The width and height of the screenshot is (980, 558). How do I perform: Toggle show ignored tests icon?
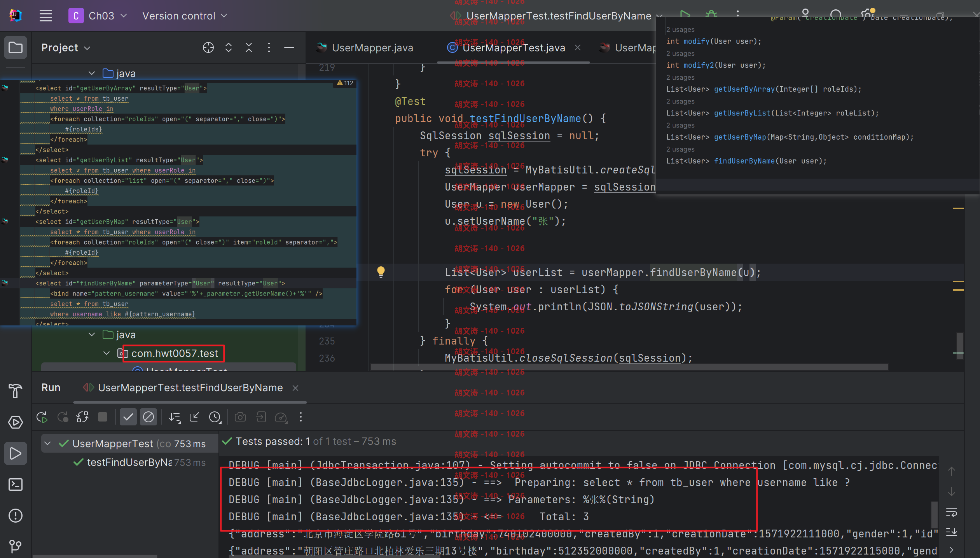tap(148, 417)
